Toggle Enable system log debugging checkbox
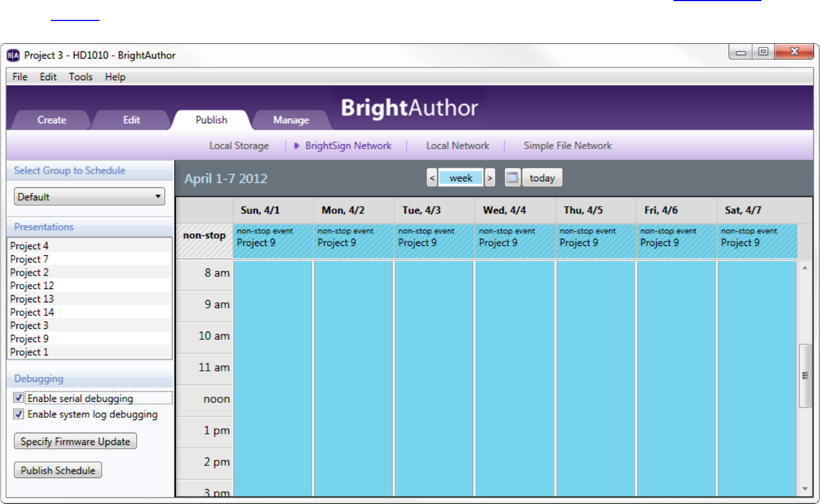Screen dimensions: 820x504 19,414
